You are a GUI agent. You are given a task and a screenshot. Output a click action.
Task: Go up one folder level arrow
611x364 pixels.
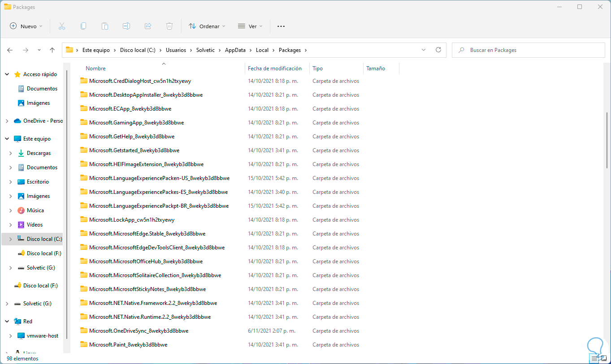tap(52, 50)
